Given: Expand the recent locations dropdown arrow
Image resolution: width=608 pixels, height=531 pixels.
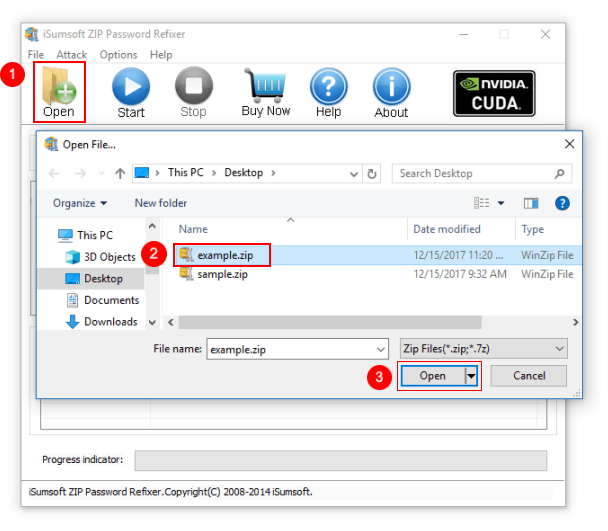Looking at the screenshot, I should [102, 173].
